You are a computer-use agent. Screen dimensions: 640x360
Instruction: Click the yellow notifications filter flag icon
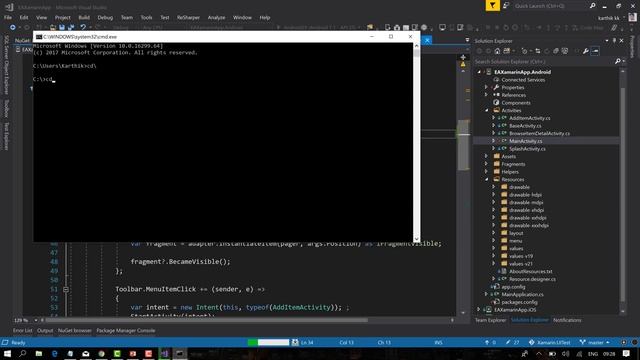pos(492,6)
